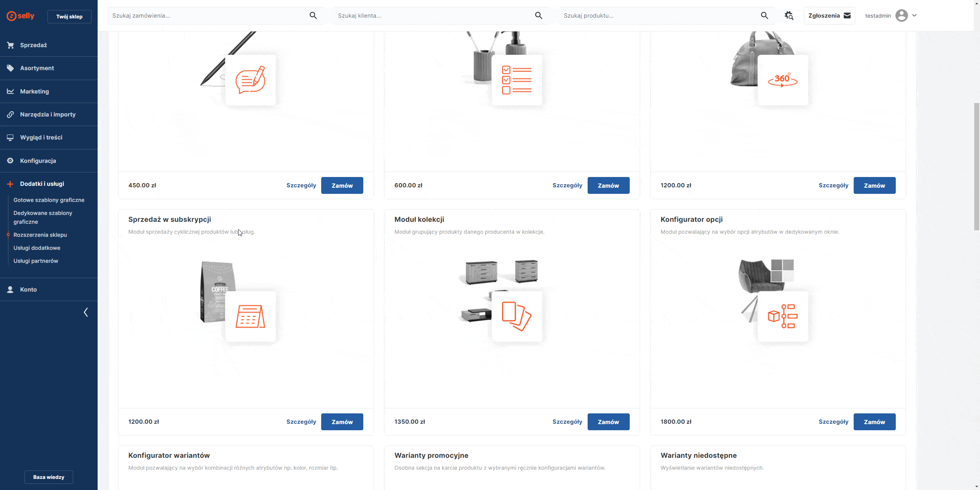Click the Konfigurator opcji module icon
The image size is (980, 490).
(x=783, y=316)
